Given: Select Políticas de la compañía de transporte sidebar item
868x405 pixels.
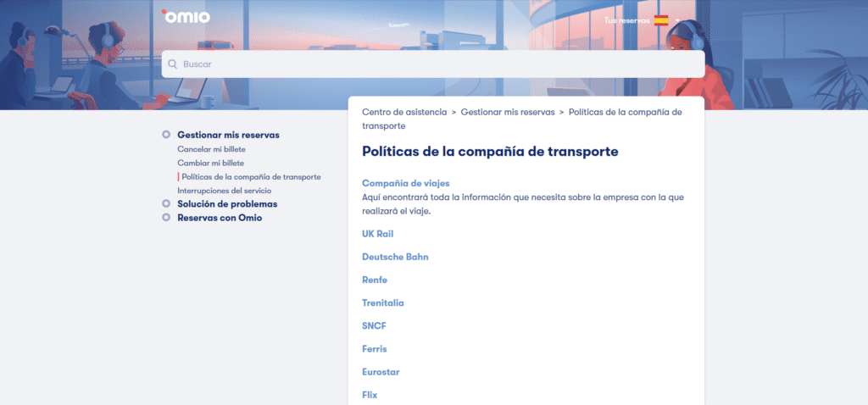Looking at the screenshot, I should point(251,177).
